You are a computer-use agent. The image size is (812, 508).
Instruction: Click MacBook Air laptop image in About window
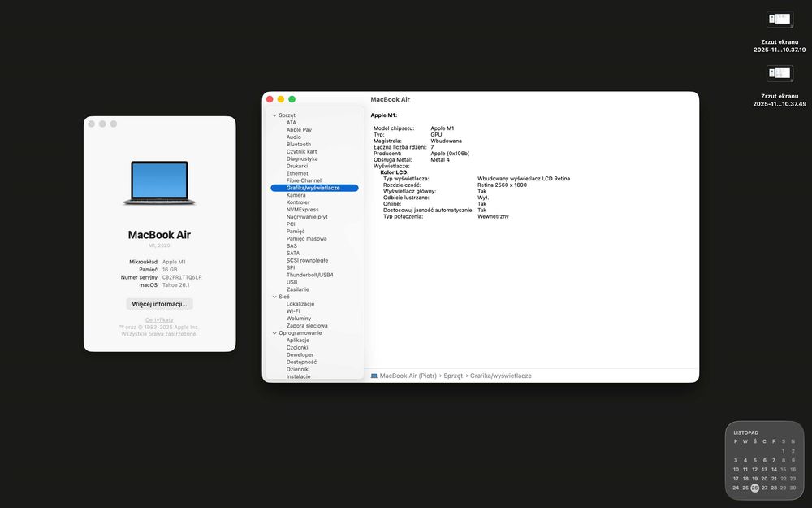pyautogui.click(x=159, y=182)
